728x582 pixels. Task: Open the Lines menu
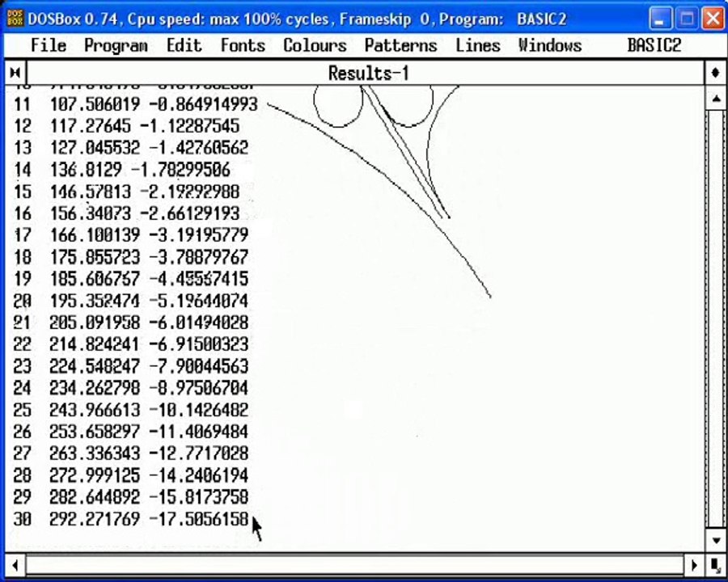478,45
